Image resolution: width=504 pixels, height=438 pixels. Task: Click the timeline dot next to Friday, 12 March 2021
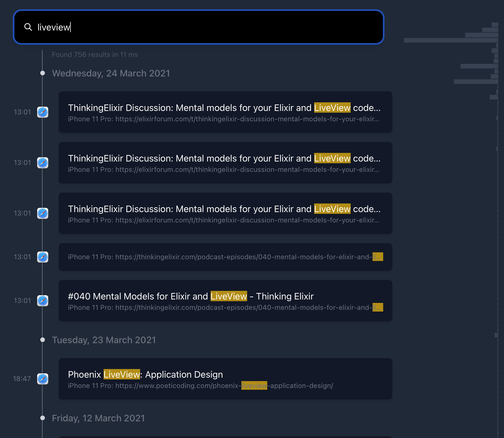(43, 418)
